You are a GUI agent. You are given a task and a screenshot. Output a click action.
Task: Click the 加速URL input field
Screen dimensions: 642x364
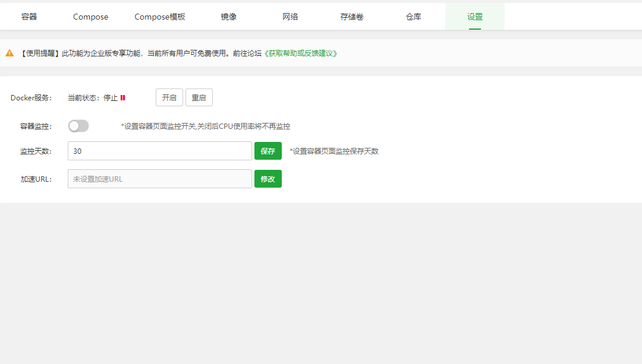(x=160, y=179)
